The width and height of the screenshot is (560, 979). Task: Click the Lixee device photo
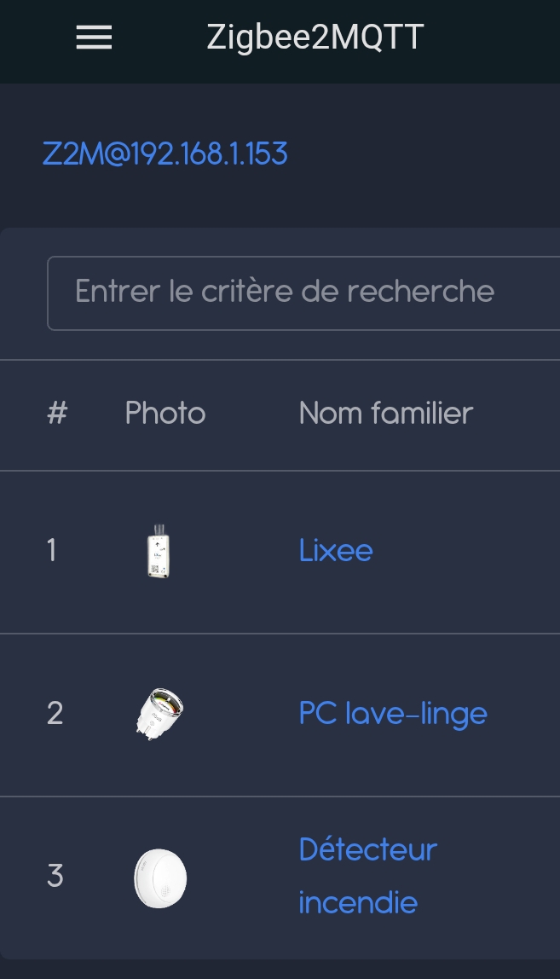pos(159,552)
